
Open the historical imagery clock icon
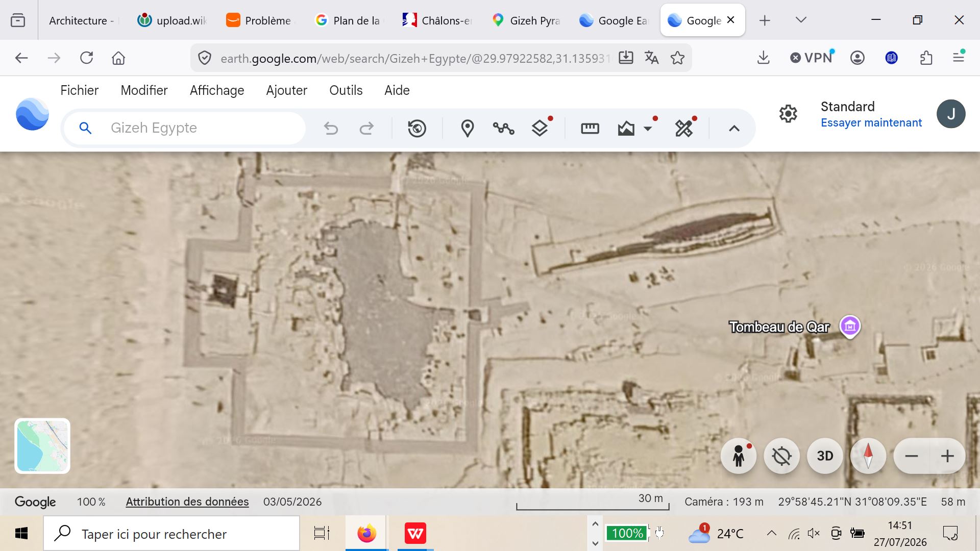coord(417,128)
